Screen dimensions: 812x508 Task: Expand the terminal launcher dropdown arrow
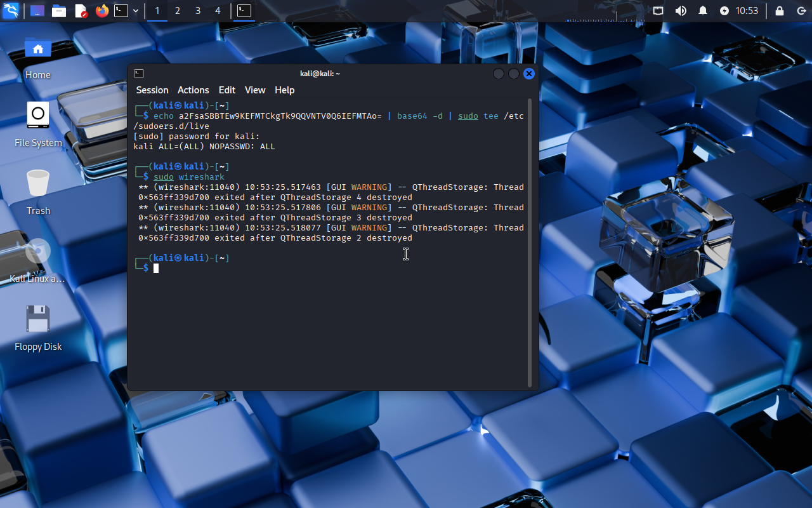coord(136,11)
